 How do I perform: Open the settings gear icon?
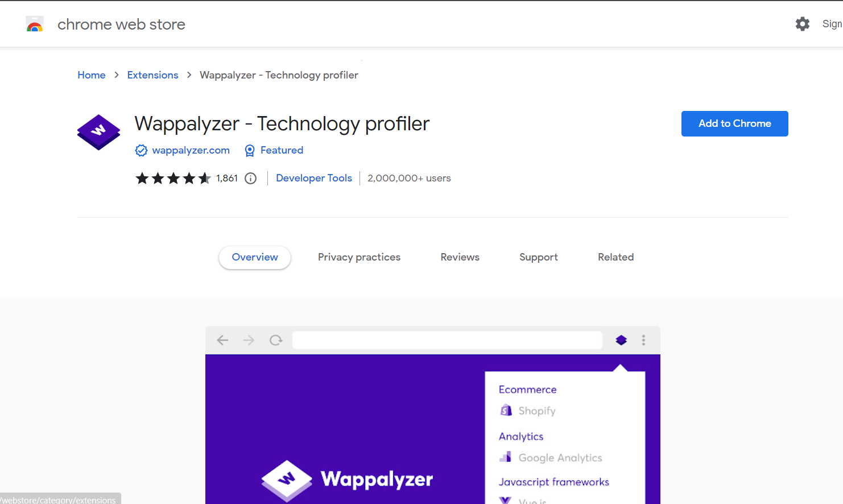[802, 24]
